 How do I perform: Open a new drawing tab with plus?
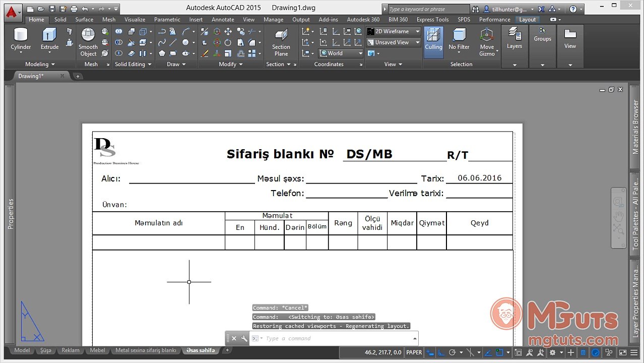pyautogui.click(x=78, y=76)
